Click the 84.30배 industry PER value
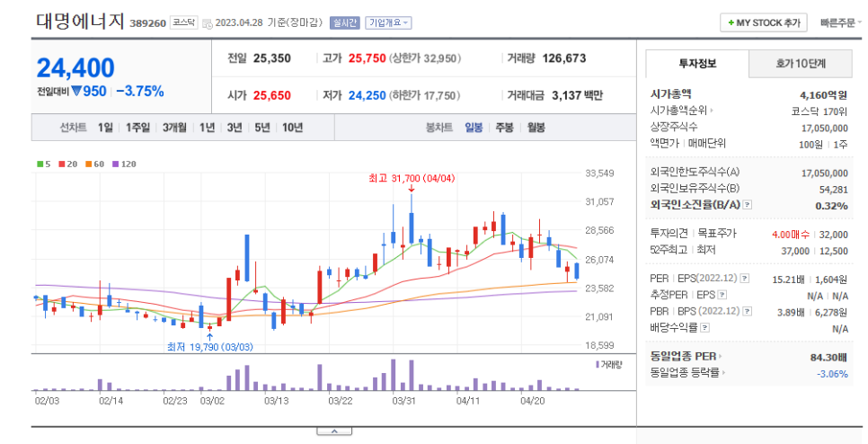The image size is (868, 444). (x=828, y=357)
